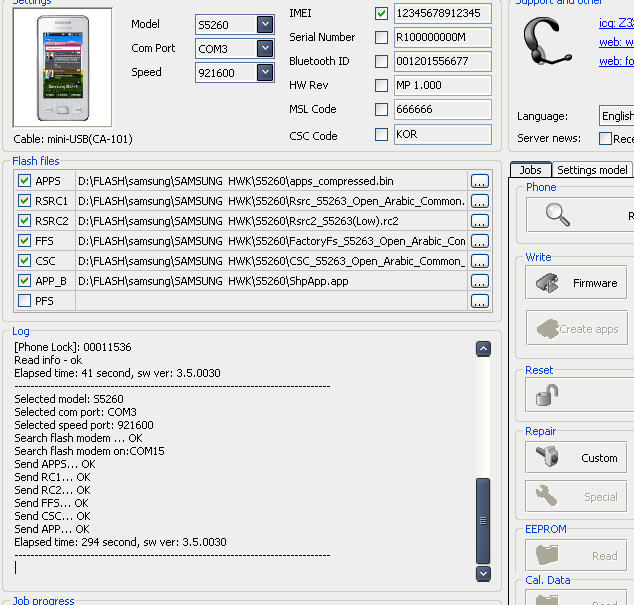This screenshot has width=634, height=605.
Task: Click the Bluetooth ID input field
Action: click(x=442, y=61)
